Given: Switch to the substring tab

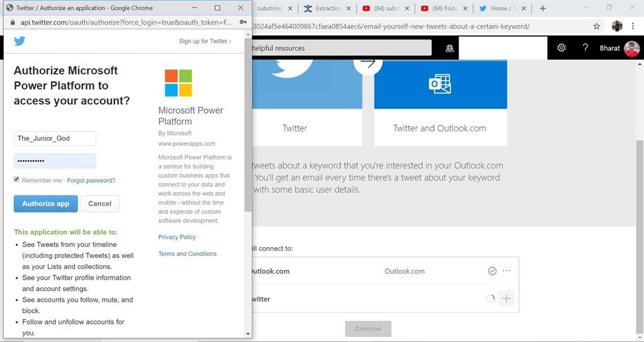Looking at the screenshot, I should (x=269, y=8).
